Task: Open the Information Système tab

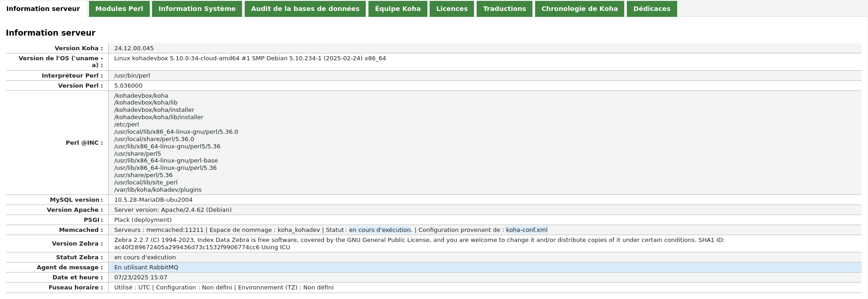Action: click(197, 9)
